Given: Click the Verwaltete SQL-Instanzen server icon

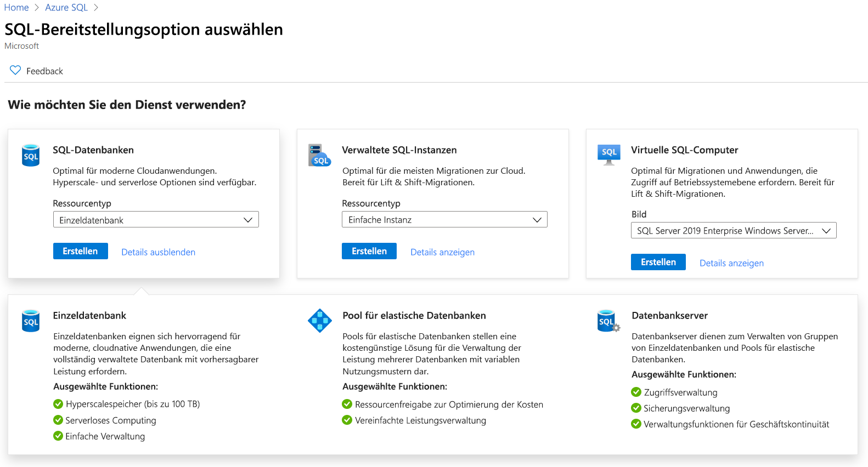Looking at the screenshot, I should (x=319, y=155).
